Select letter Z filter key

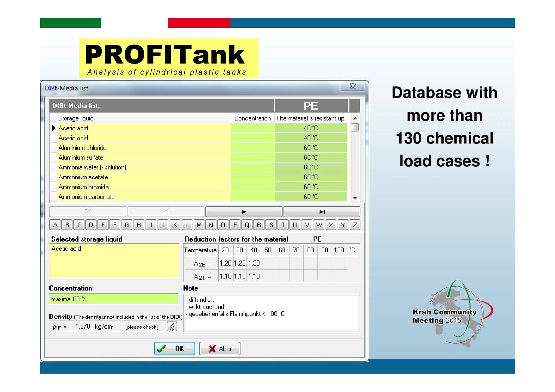click(355, 225)
